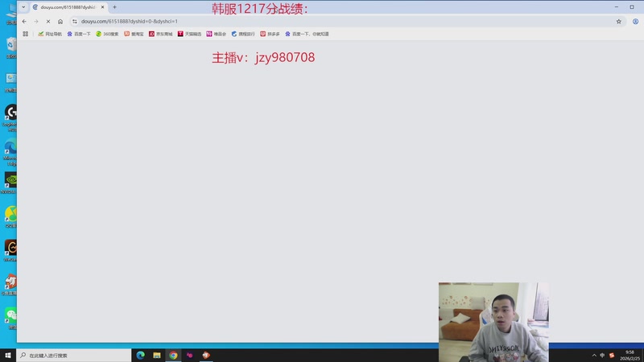Click the browser back arrow

pyautogui.click(x=24, y=21)
